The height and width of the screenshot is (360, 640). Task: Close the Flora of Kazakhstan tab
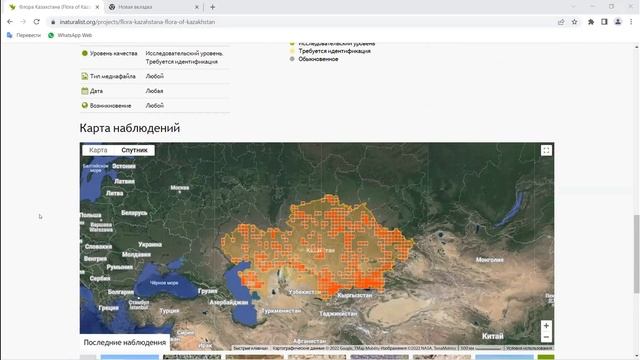(x=97, y=7)
